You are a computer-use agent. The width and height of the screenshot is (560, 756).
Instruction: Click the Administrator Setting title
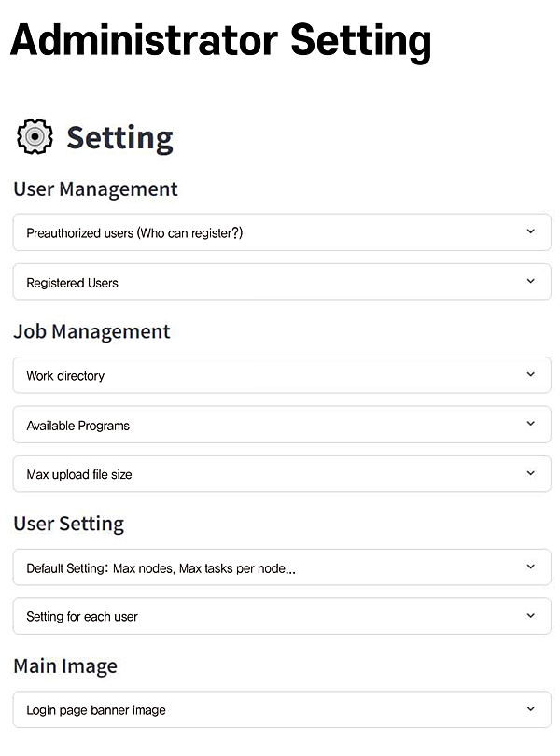point(221,41)
